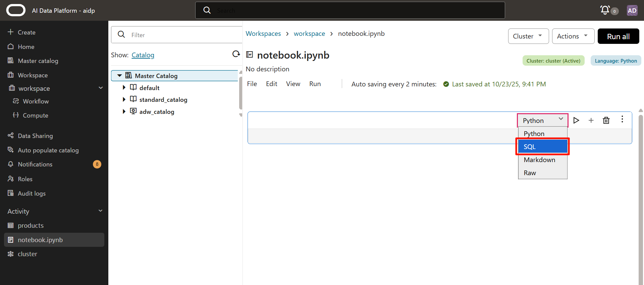Click the Cluster: cluster (Active) badge
The image size is (644, 285).
pos(553,61)
